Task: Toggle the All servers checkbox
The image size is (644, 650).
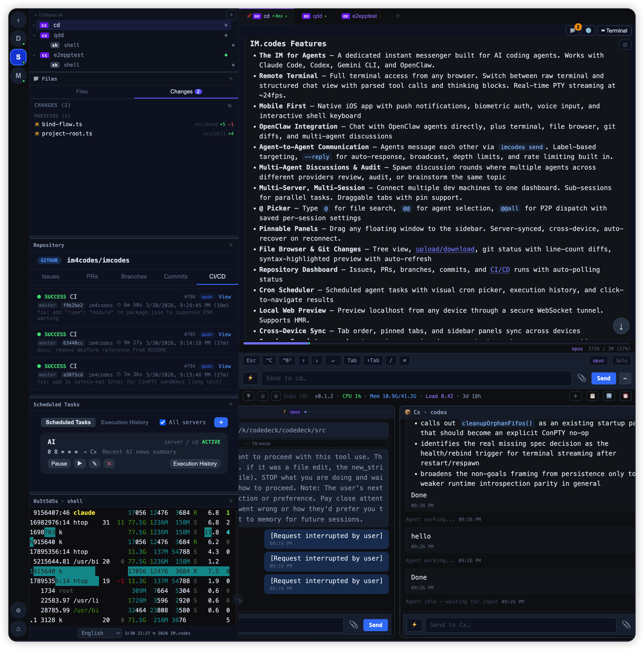Action: tap(163, 422)
